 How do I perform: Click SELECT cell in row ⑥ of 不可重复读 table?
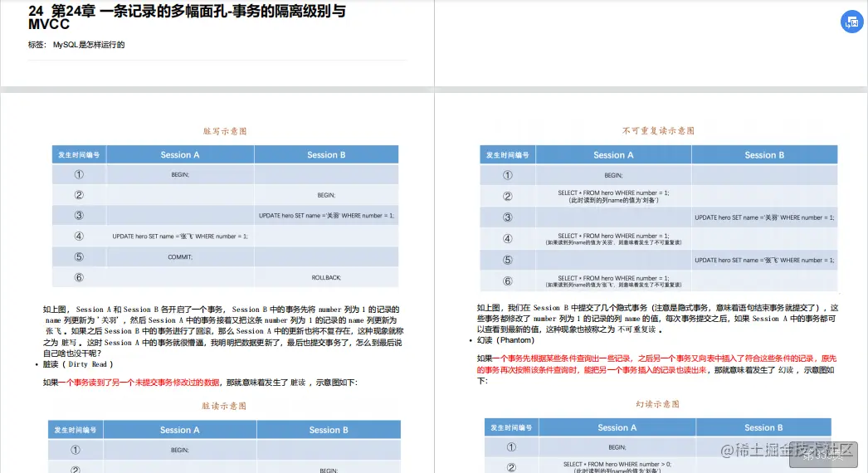pyautogui.click(x=613, y=281)
